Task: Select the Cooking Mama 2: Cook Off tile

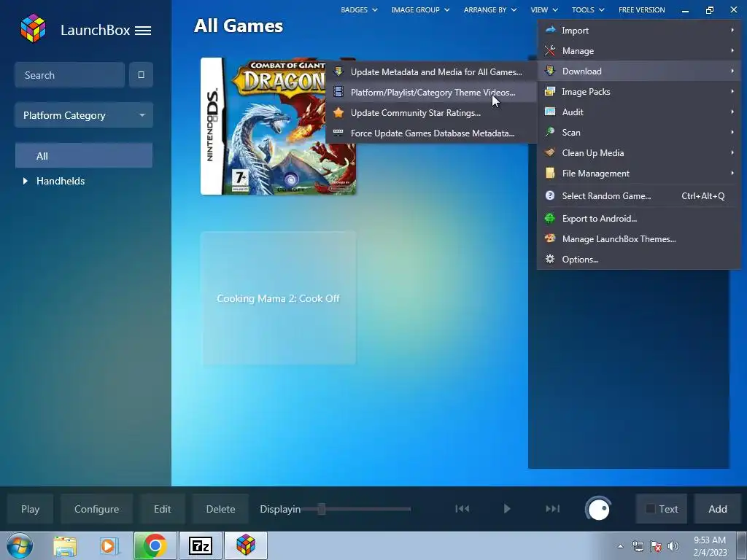Action: (278, 298)
